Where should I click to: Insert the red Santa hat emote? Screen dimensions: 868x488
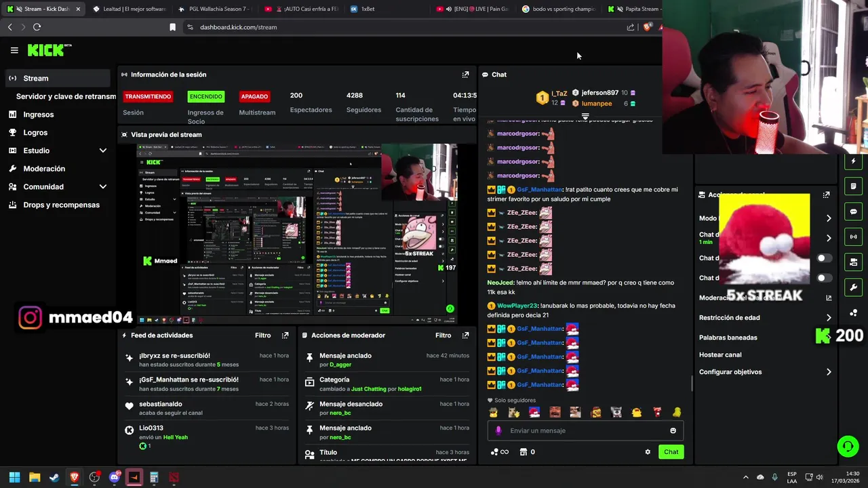[534, 412]
